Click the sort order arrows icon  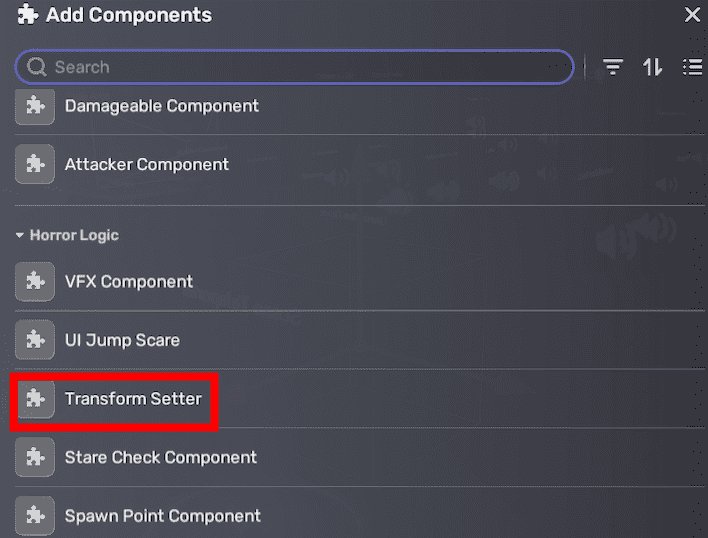pyautogui.click(x=653, y=67)
